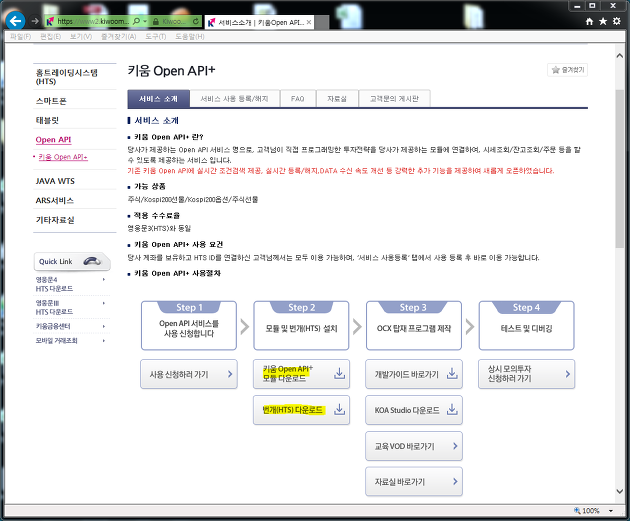
Task: Click KOA Studio 다운로드 button
Action: click(x=414, y=410)
